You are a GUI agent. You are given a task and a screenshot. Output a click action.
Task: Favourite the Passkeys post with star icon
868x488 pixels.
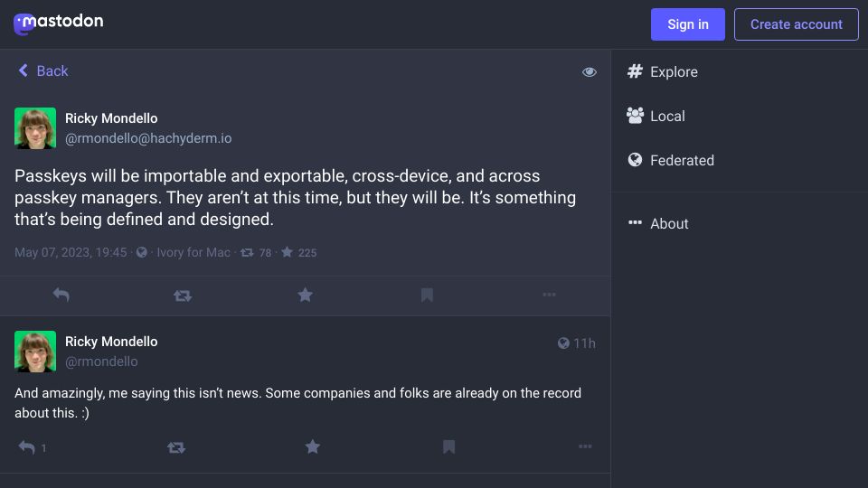coord(305,295)
